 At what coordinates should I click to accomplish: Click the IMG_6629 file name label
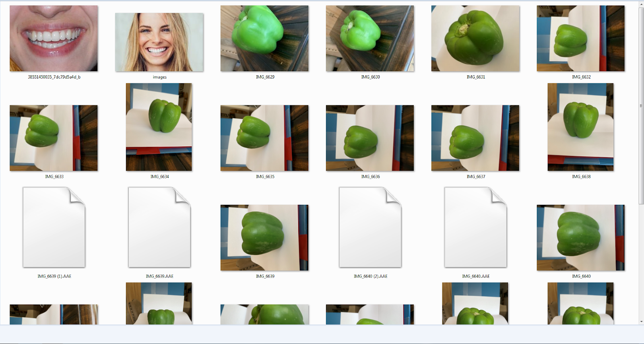pos(265,77)
